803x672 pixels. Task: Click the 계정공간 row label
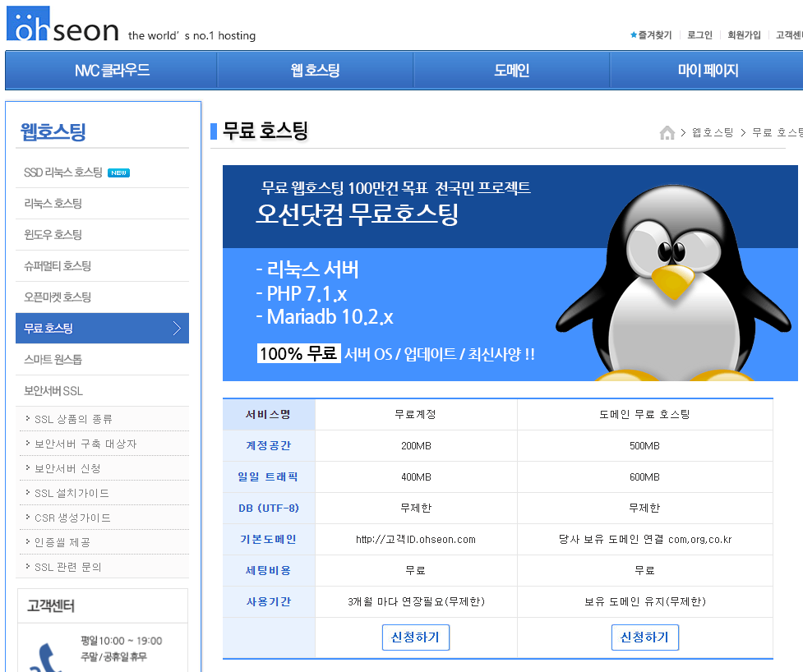click(x=268, y=445)
